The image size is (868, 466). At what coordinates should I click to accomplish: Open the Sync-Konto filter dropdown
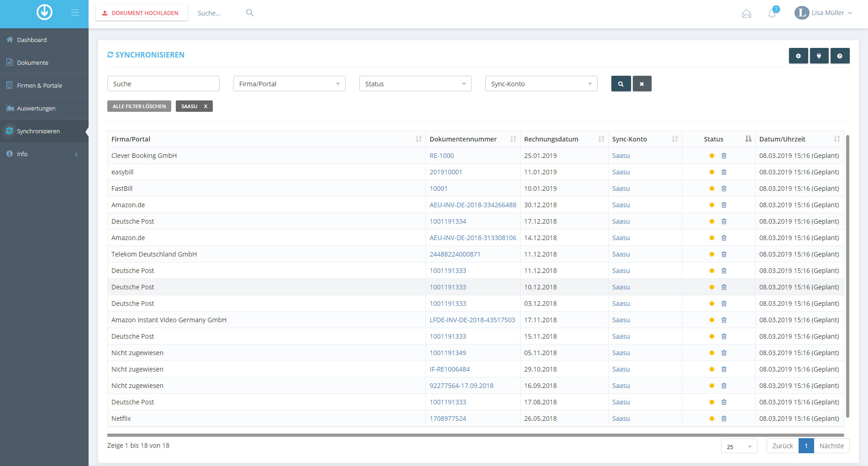[541, 84]
